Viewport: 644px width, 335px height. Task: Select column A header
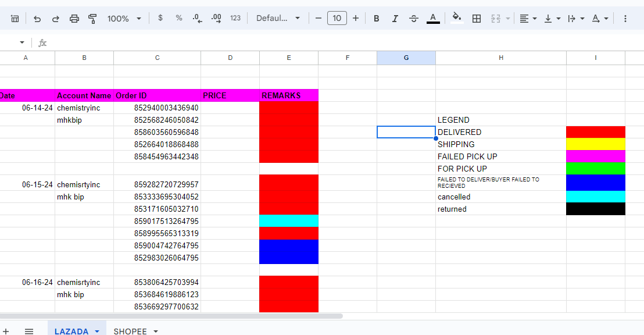coord(26,58)
